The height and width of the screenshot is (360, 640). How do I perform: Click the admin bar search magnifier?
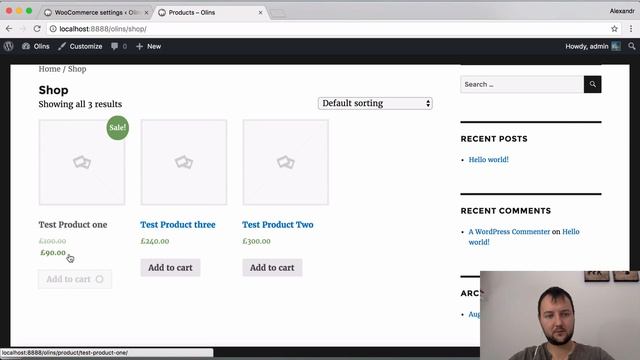632,46
